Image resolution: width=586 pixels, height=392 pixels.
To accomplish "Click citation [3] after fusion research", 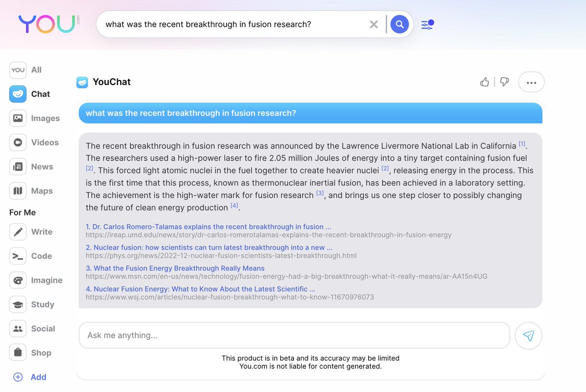I will 320,193.
